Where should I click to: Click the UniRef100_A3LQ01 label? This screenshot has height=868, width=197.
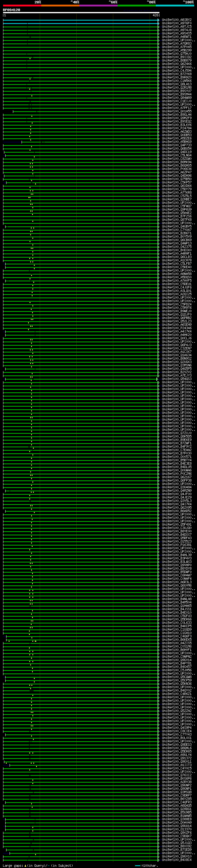tap(177, 291)
